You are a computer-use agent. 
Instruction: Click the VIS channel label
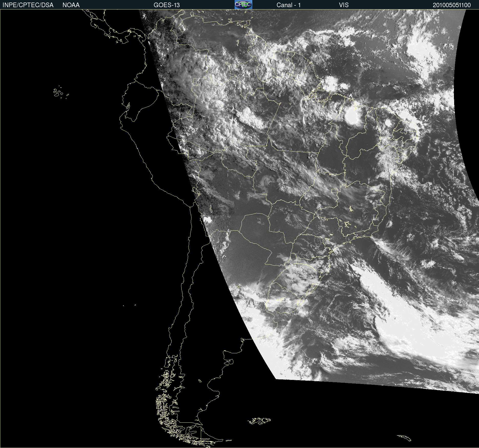pos(343,5)
